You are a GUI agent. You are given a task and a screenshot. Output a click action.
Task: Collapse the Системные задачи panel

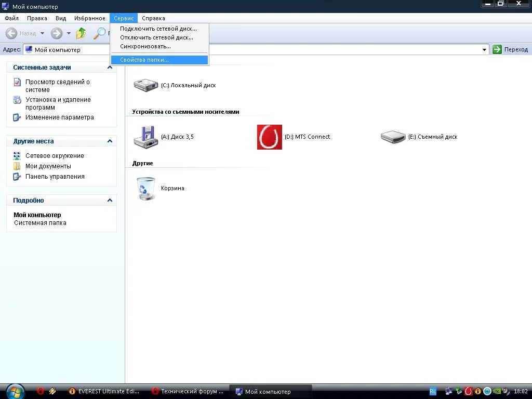coord(110,67)
